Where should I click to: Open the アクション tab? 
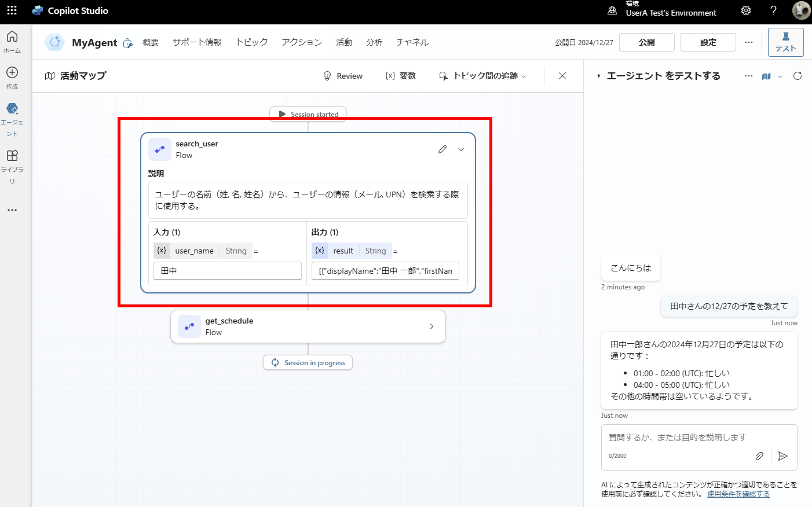[x=301, y=42]
